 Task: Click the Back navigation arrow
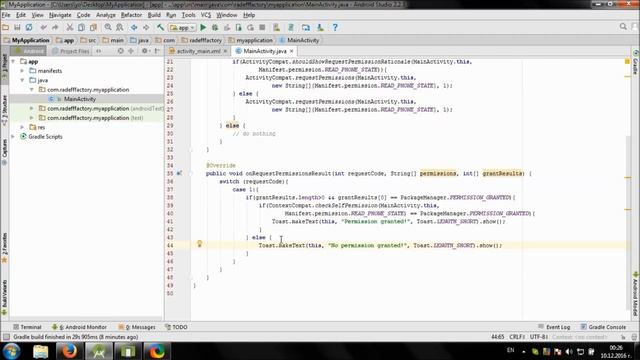point(134,28)
